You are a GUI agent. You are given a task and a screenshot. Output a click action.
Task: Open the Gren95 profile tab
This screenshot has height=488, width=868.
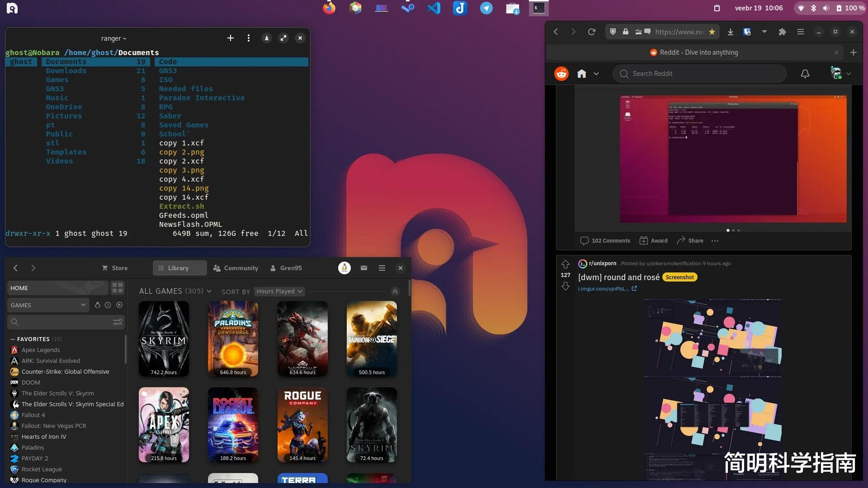(x=286, y=268)
